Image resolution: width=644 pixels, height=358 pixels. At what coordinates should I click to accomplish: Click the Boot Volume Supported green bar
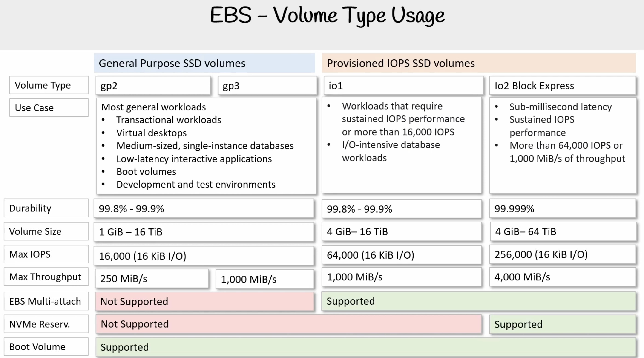click(x=366, y=347)
